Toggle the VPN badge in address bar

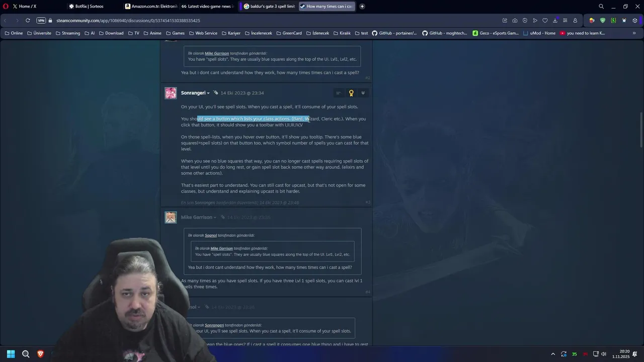pyautogui.click(x=41, y=21)
